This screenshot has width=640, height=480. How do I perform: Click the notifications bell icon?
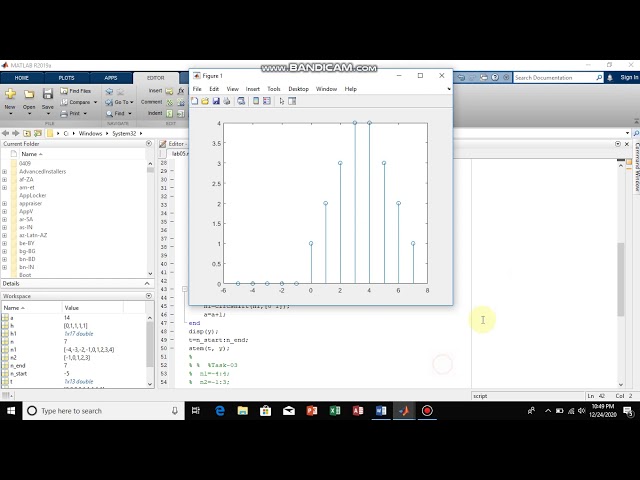[610, 78]
